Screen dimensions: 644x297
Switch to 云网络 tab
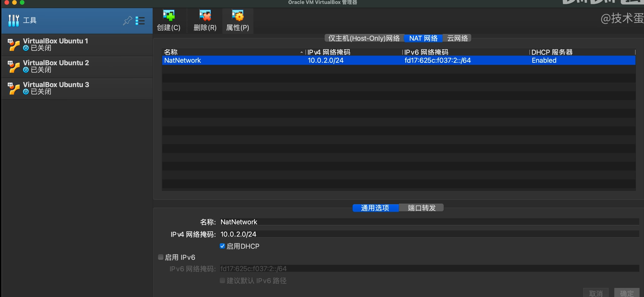tap(457, 38)
